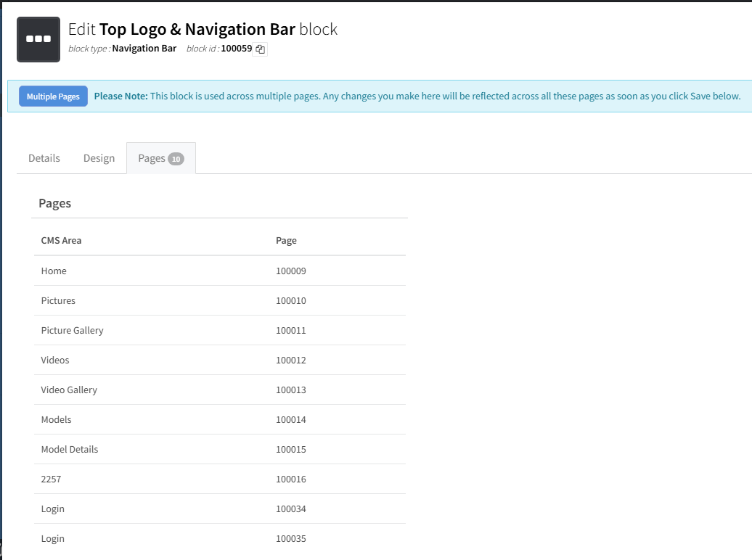This screenshot has width=752, height=560.
Task: Switch to the Details tab
Action: [44, 158]
